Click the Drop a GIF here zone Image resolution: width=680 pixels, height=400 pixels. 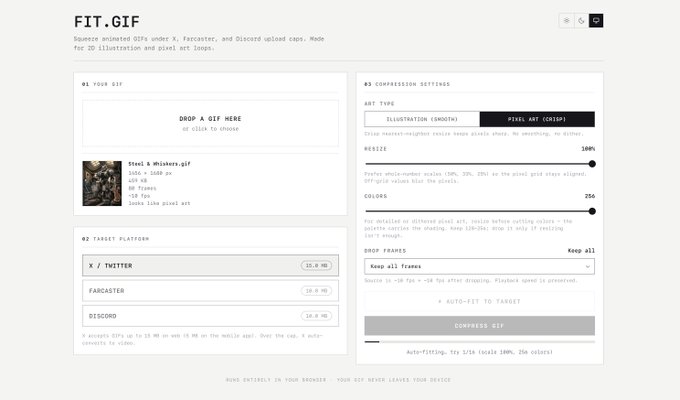click(x=210, y=123)
